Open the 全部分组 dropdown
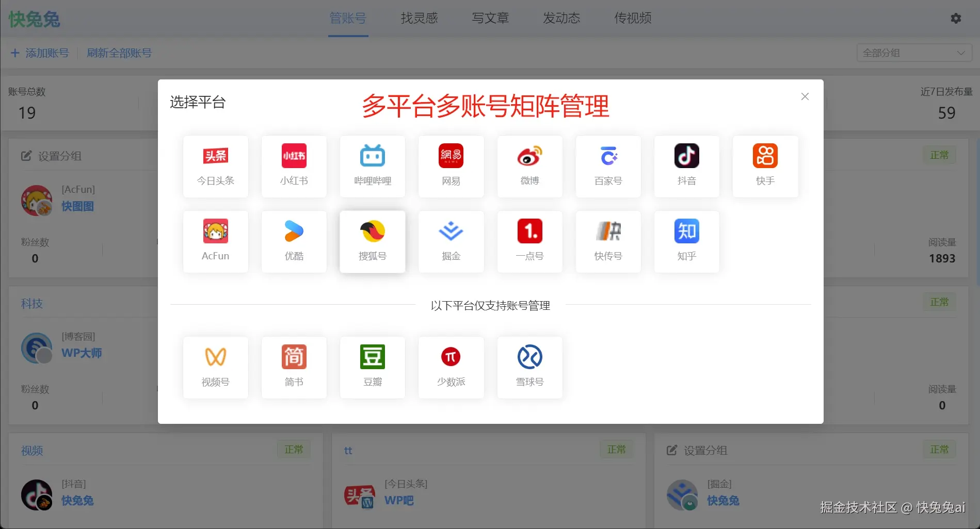980x529 pixels. point(913,52)
